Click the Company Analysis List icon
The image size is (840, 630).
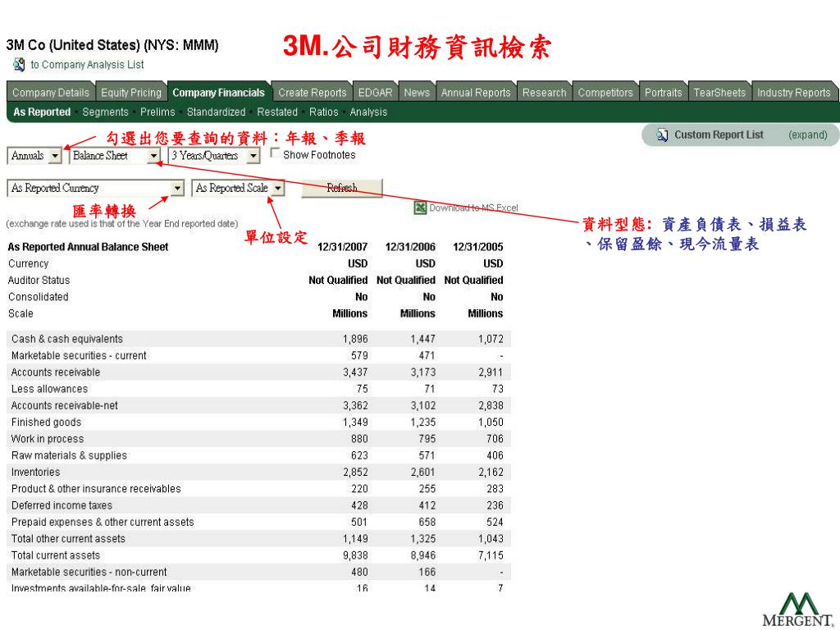click(19, 65)
